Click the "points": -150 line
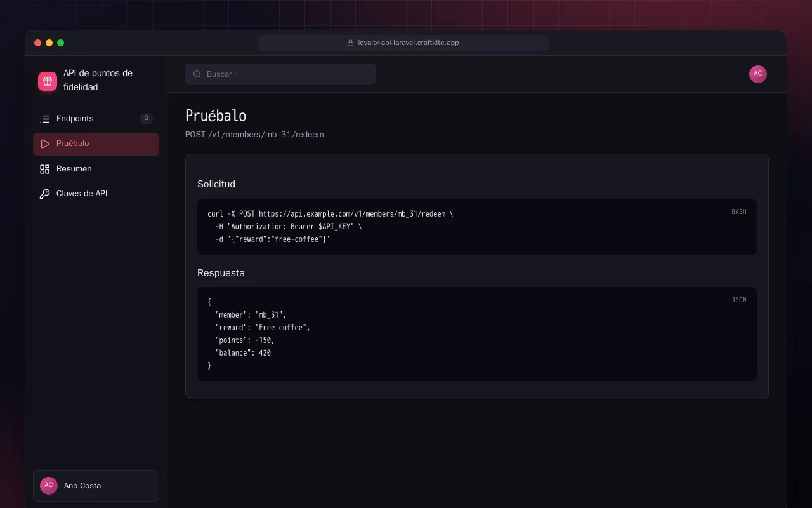Viewport: 812px width, 508px height. (245, 340)
